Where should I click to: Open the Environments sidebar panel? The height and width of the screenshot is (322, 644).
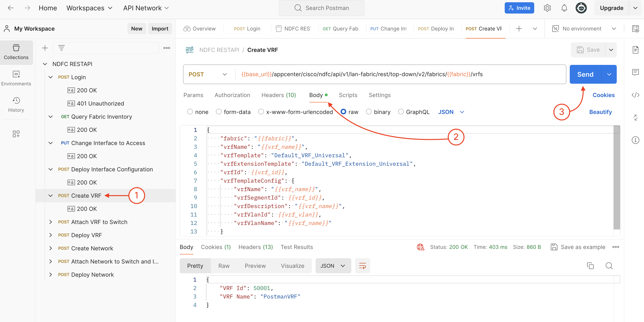[x=16, y=78]
